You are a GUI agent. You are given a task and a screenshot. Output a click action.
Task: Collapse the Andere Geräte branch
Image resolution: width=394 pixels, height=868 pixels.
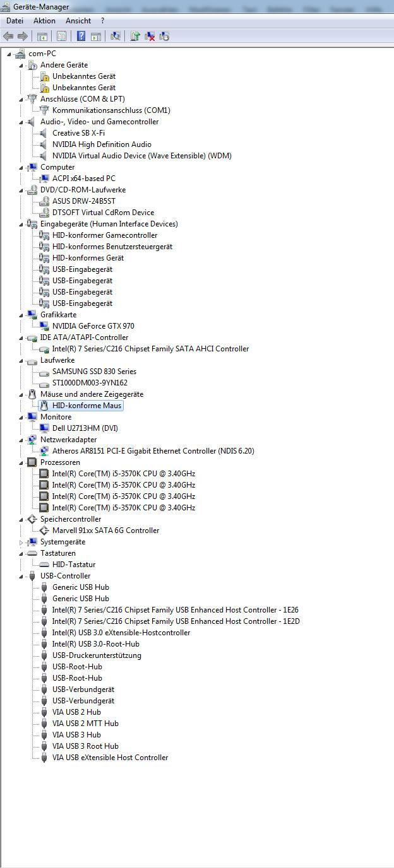[x=21, y=66]
